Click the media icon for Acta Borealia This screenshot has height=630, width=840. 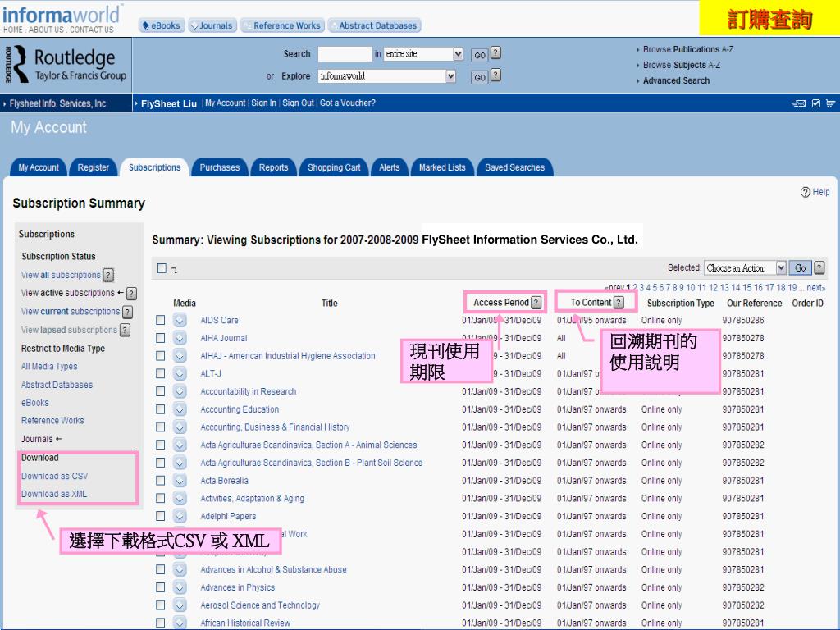point(180,481)
